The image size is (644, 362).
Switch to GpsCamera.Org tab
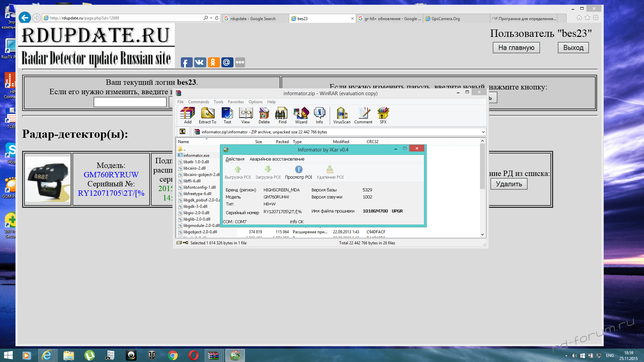point(456,18)
